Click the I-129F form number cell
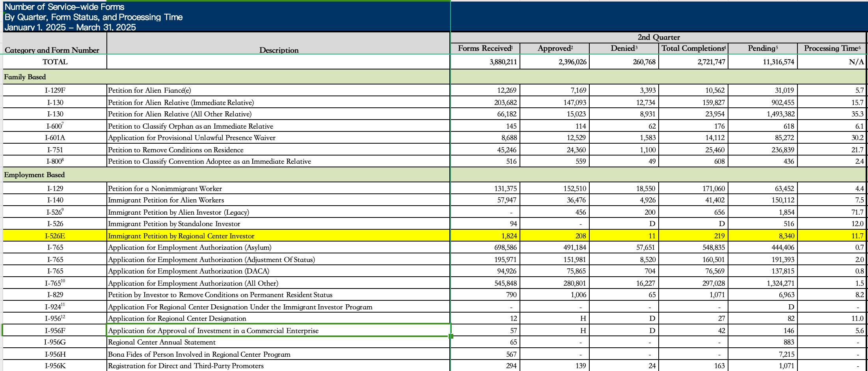The height and width of the screenshot is (371, 868). (x=55, y=90)
